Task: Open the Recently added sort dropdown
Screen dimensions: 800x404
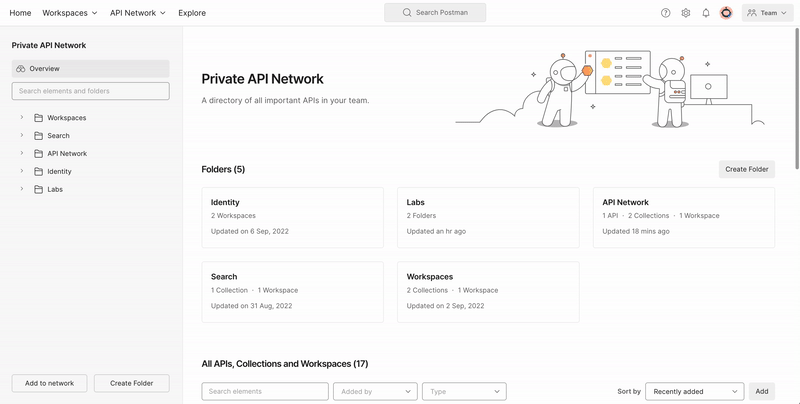Action: (x=694, y=392)
